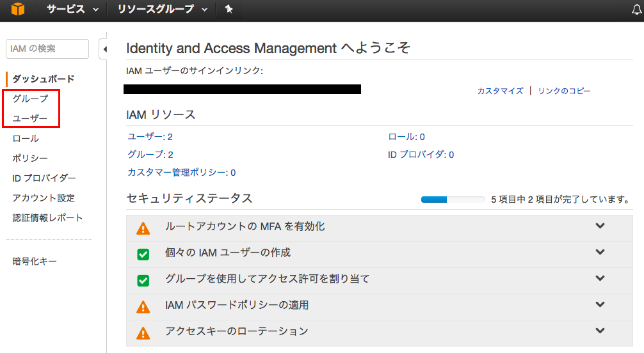Click the アクセスキーのローテーション label
Viewport: 644px width, 353px height.
tap(237, 331)
